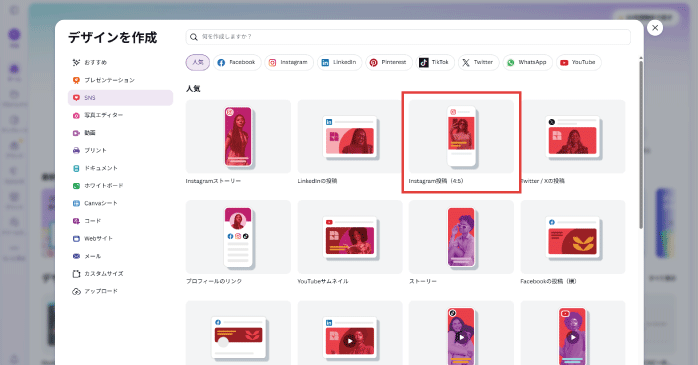
Task: Focus the design search field
Action: pyautogui.click(x=408, y=37)
